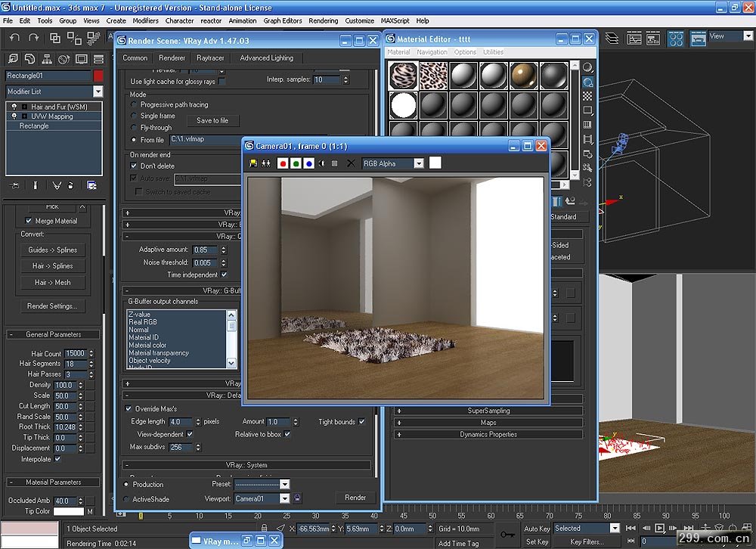Clone the Camera01 rendered frame window
This screenshot has height=549, width=756.
265,163
